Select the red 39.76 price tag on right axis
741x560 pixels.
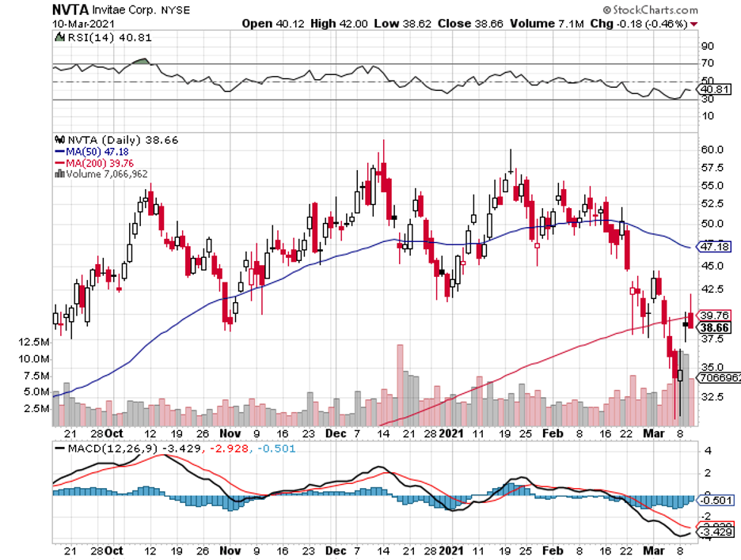click(716, 315)
